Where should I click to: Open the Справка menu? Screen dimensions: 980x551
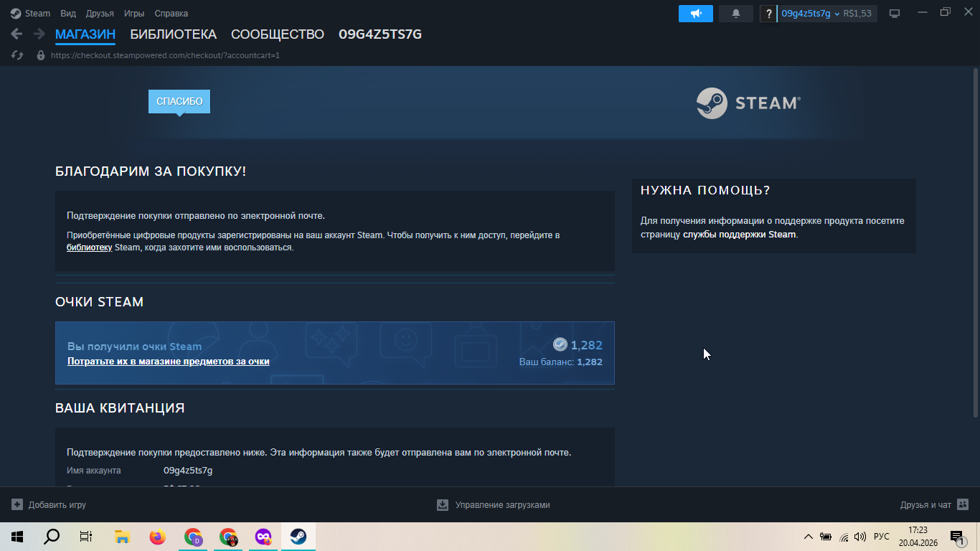tap(171, 14)
